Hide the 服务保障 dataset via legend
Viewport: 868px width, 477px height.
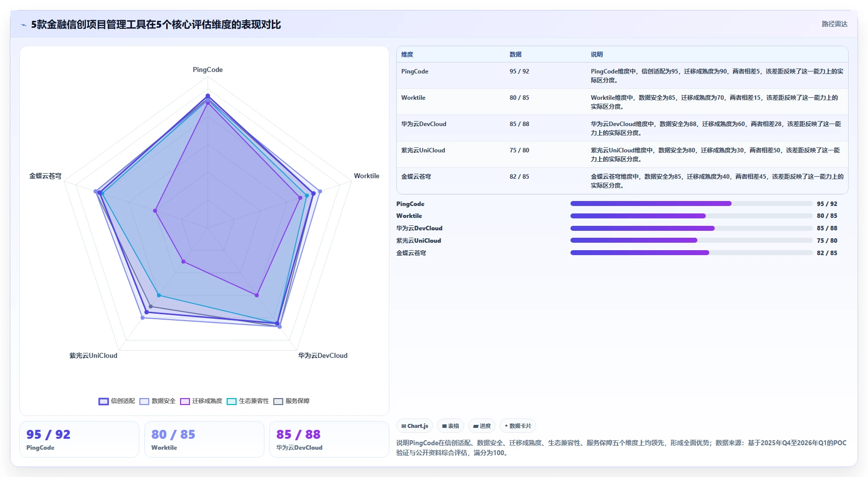pos(278,402)
